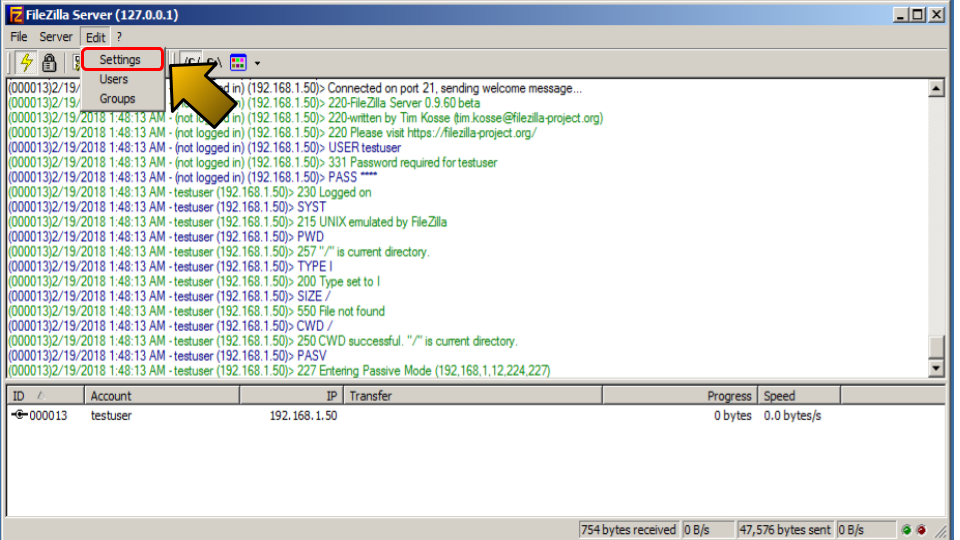Click log line 'PASV'
Viewport: 960px width, 540px height.
167,356
